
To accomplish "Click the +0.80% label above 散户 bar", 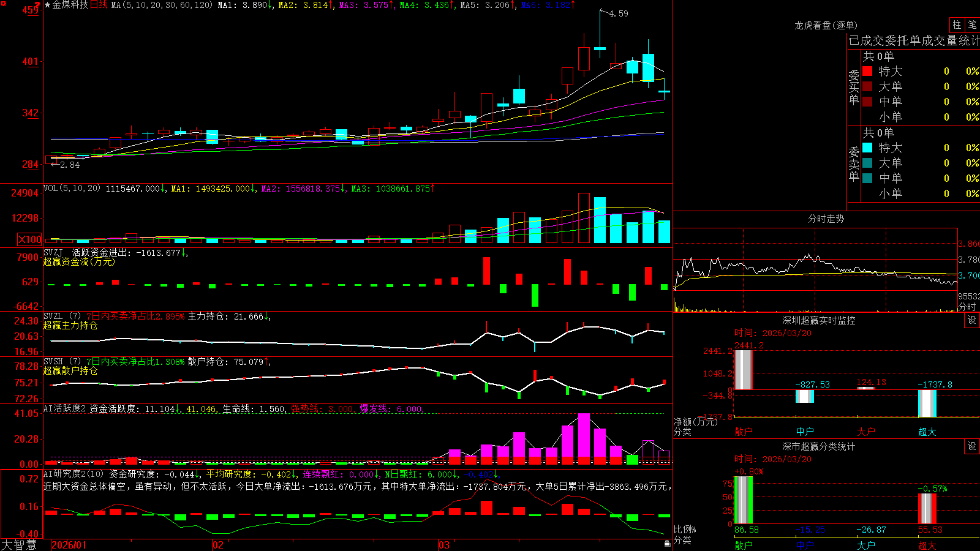I will coord(748,471).
